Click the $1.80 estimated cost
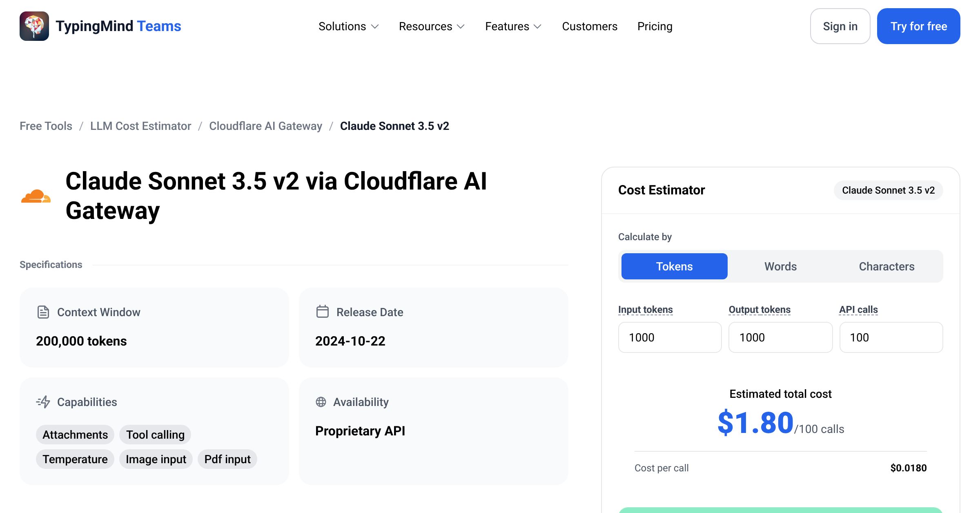Screen dimensions: 980x513 coord(756,423)
